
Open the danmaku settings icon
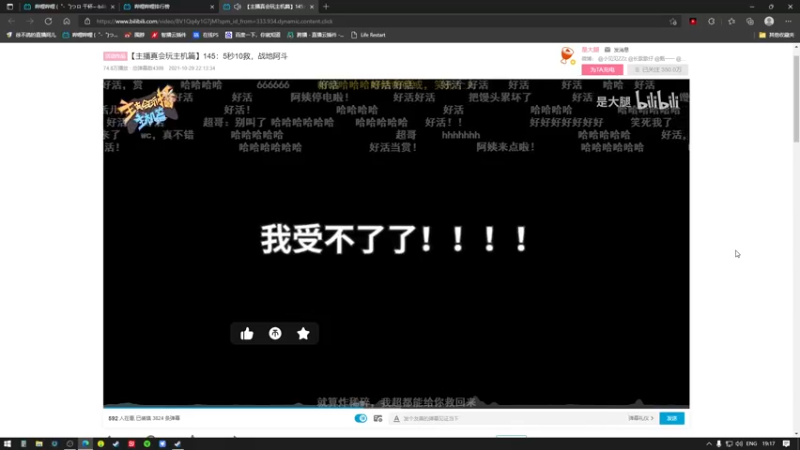378,418
